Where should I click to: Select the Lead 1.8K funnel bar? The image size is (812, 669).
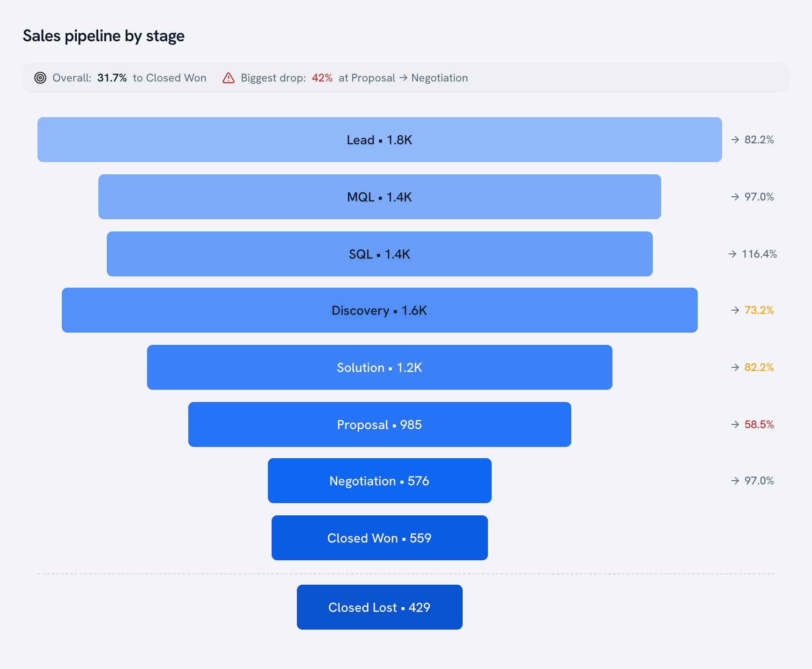[380, 140]
